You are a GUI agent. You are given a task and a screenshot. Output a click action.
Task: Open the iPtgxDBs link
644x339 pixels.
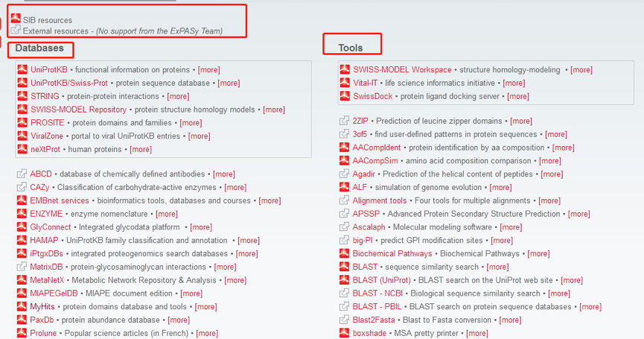point(46,253)
